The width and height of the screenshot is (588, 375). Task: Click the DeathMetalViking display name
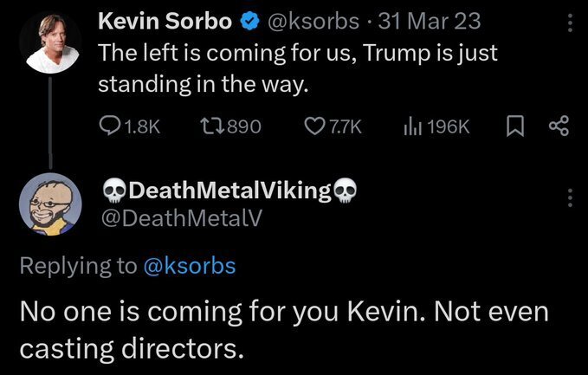[229, 191]
